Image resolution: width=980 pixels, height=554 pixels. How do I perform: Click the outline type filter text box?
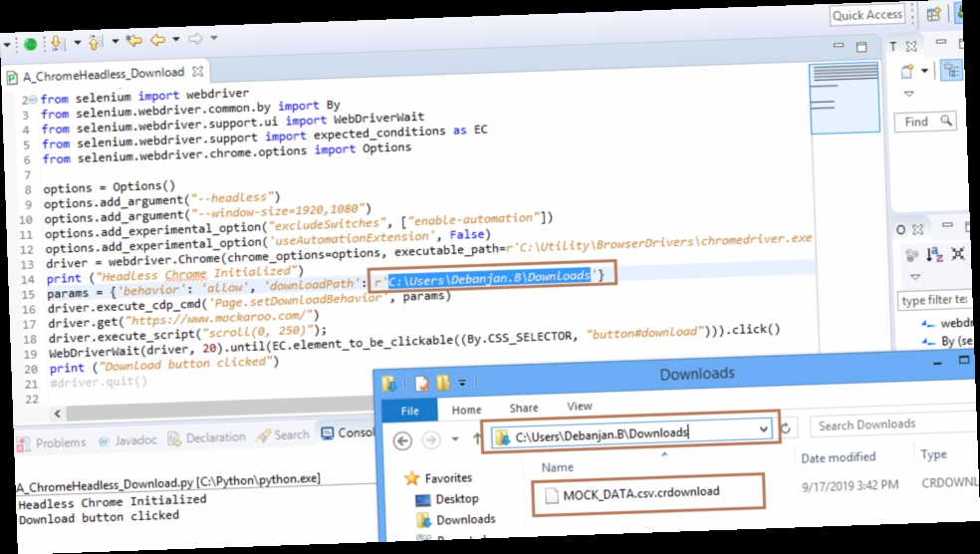coord(934,301)
